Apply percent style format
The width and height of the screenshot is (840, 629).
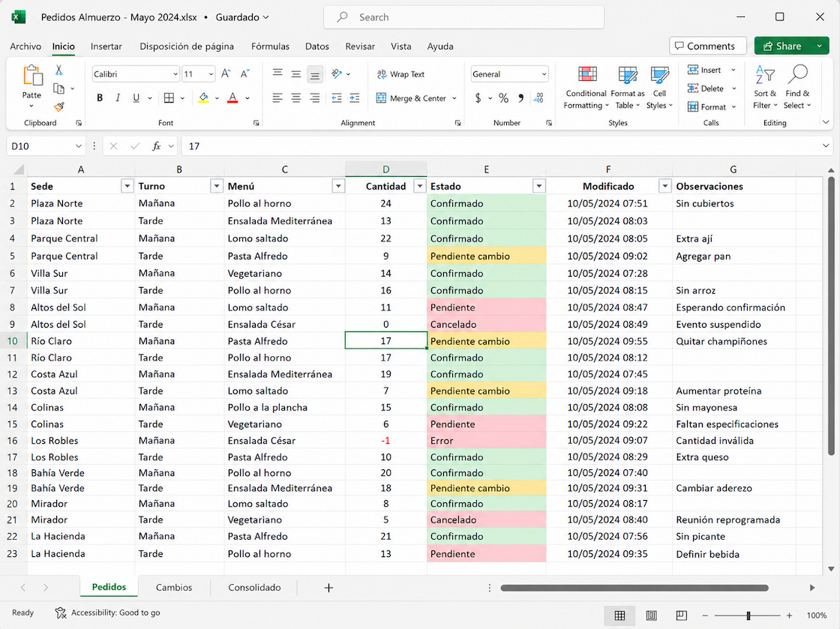coord(503,98)
